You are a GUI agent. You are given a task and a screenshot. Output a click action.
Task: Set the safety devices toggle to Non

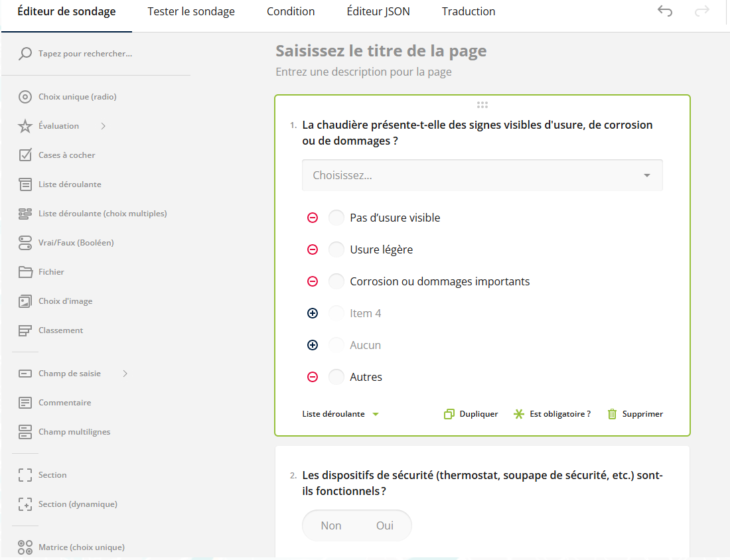(331, 525)
